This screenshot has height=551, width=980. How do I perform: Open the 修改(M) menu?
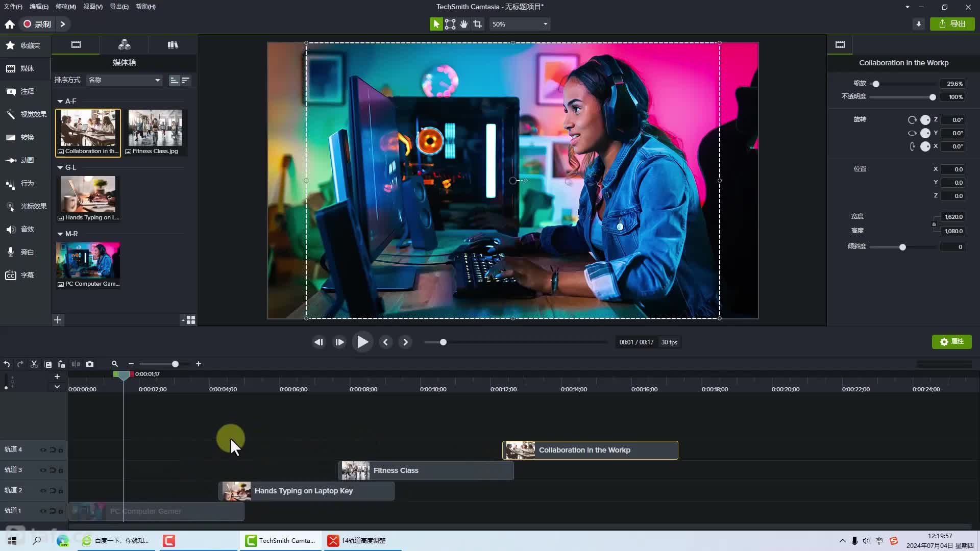[x=66, y=7]
